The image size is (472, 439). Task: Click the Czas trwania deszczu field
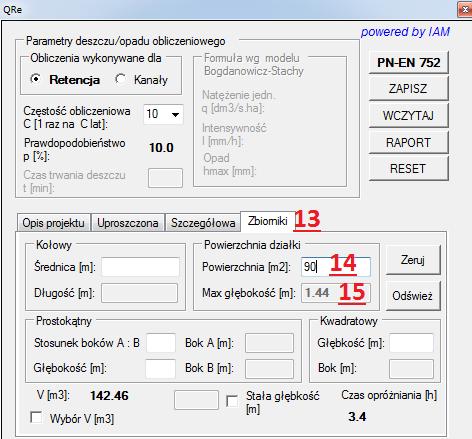[x=165, y=178]
